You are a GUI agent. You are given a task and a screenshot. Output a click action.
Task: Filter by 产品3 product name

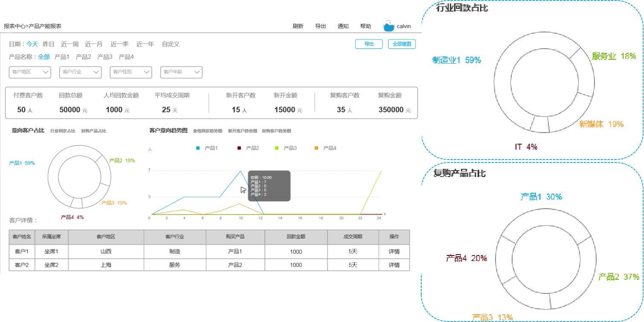pos(105,57)
